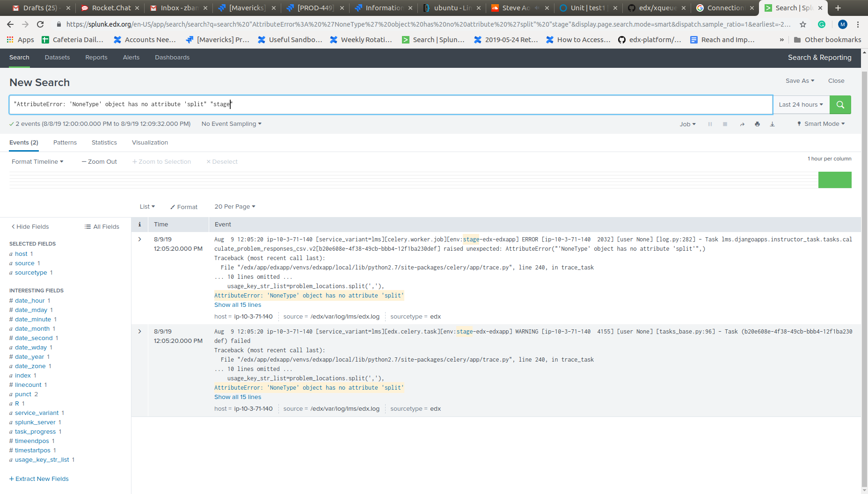Open Dashboards in navigation bar

(172, 58)
